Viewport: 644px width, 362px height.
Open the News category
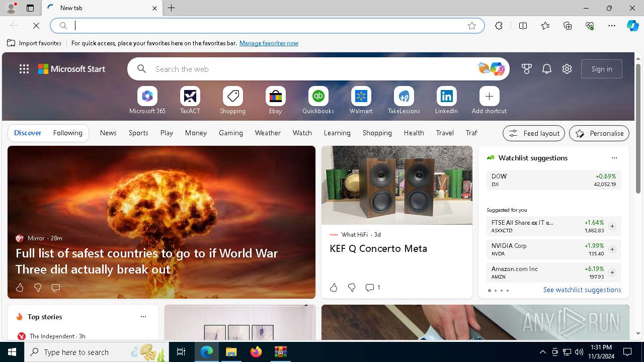click(x=108, y=133)
